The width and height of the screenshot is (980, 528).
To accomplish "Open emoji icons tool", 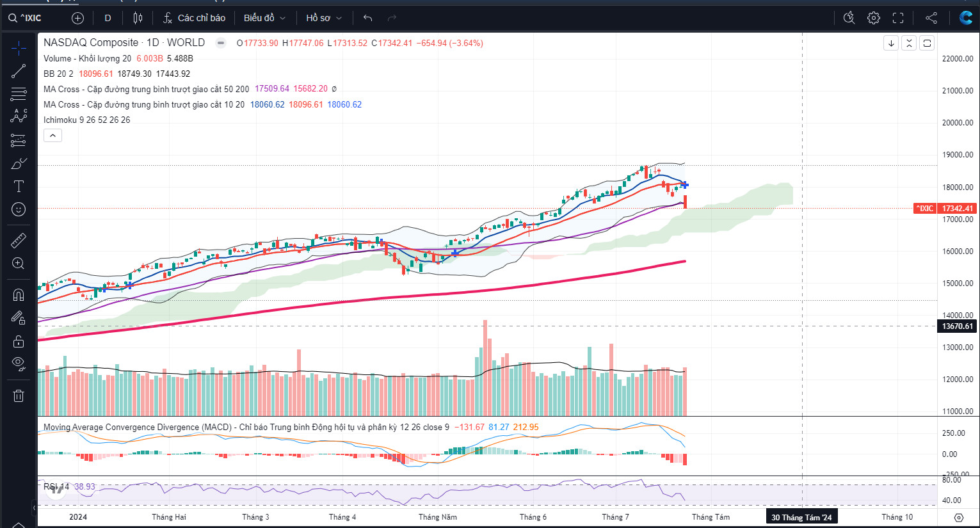I will click(19, 209).
